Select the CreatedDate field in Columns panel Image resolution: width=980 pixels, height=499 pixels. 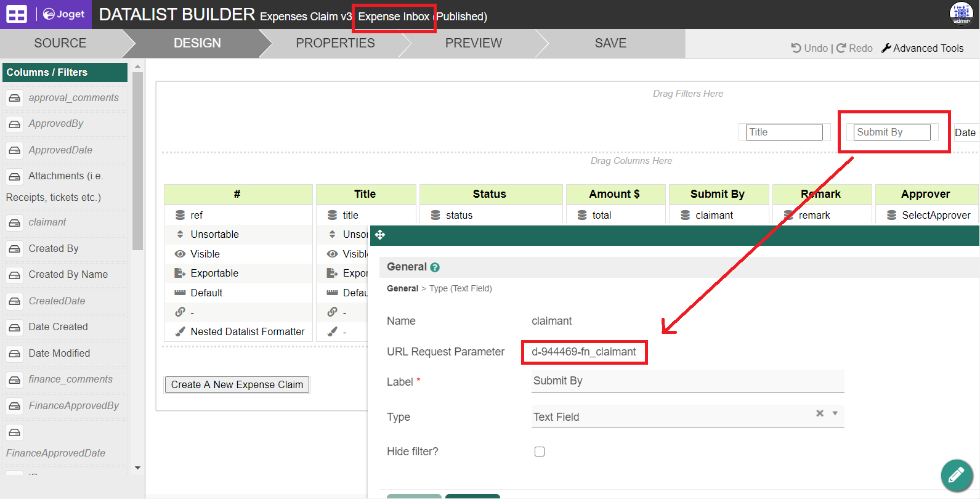coord(65,301)
